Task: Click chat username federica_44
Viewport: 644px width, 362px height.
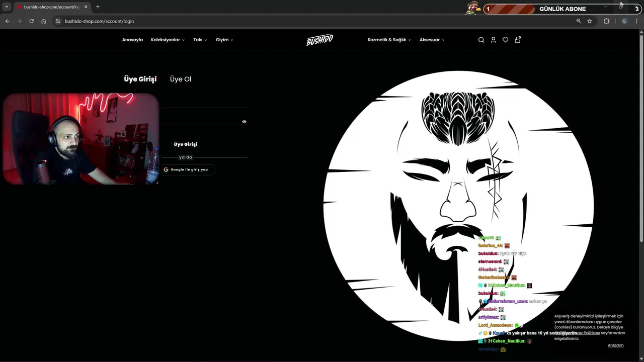Action: pos(490,245)
